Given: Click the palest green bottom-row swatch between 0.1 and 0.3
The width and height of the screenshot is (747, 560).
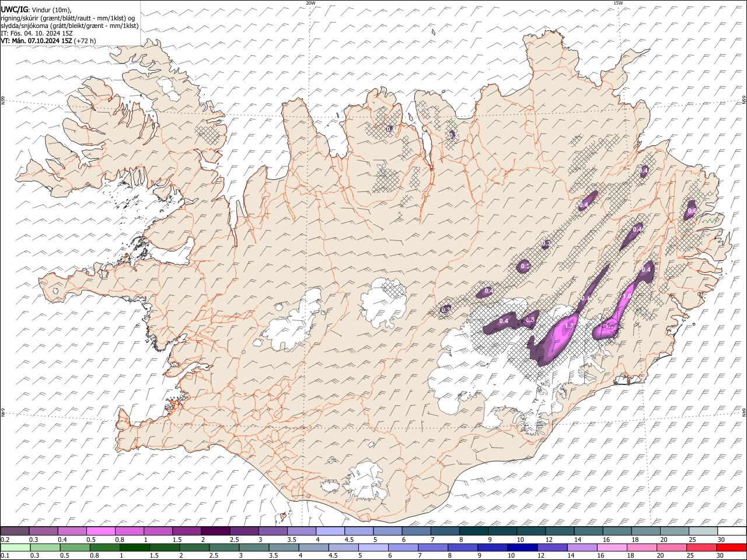Looking at the screenshot, I should pos(15,547).
